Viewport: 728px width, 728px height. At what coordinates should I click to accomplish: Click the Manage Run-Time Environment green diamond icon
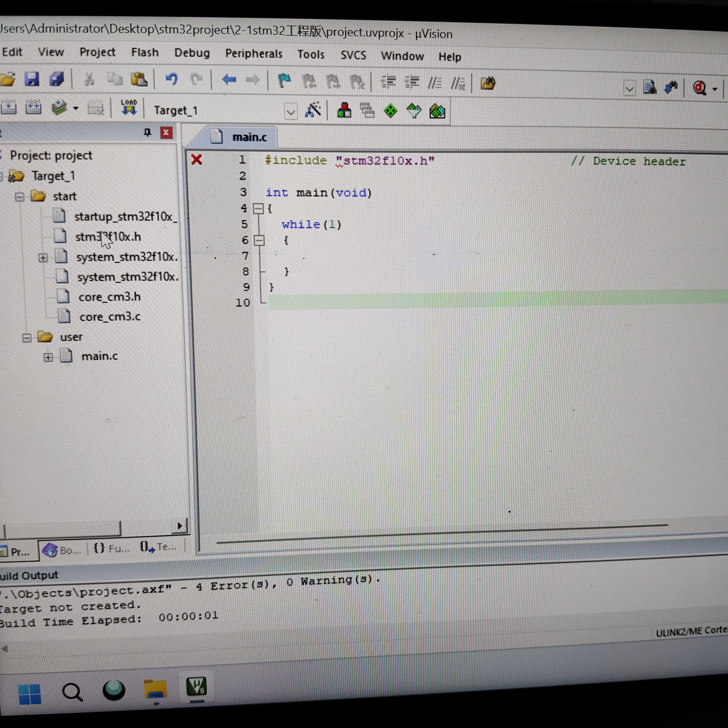tap(390, 111)
